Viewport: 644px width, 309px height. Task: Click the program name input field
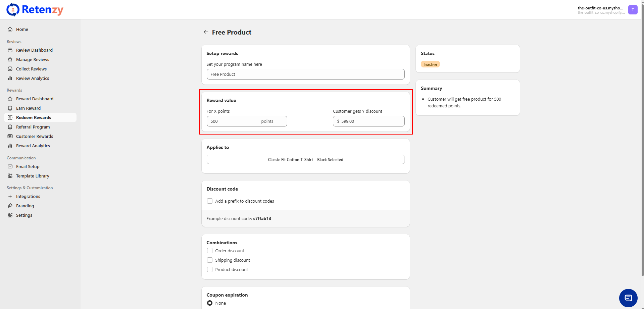tap(305, 74)
